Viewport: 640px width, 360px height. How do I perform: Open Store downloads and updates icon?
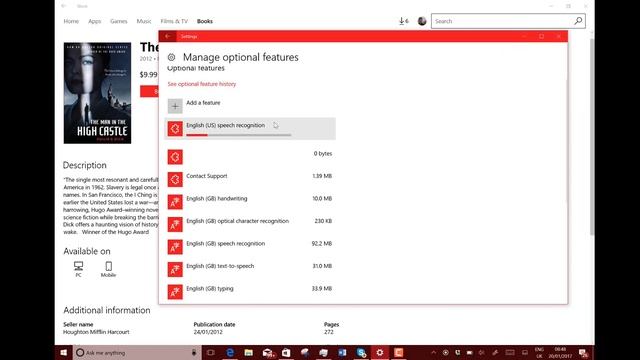403,21
